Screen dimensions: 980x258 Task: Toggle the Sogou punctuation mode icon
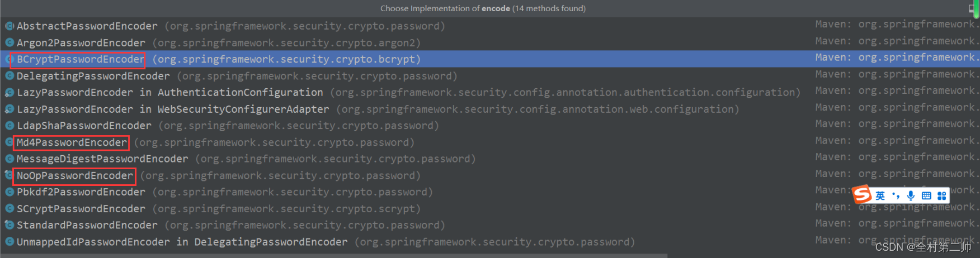point(896,195)
